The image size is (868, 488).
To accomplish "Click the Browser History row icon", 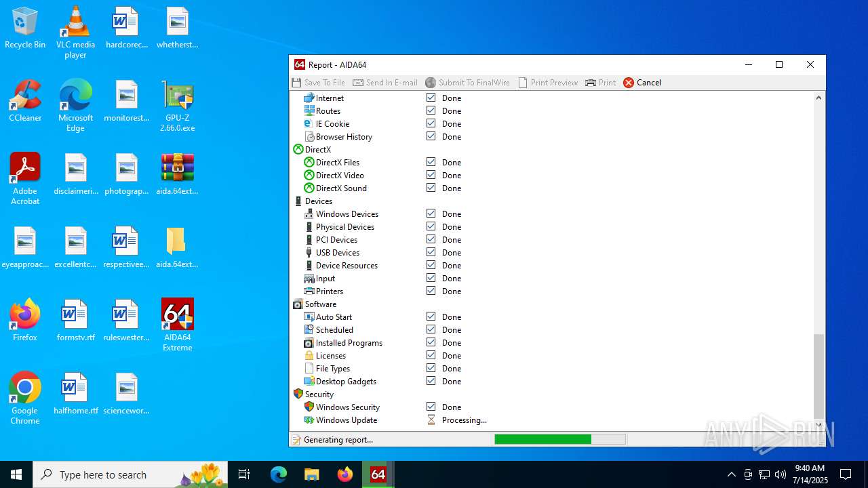I will point(309,137).
